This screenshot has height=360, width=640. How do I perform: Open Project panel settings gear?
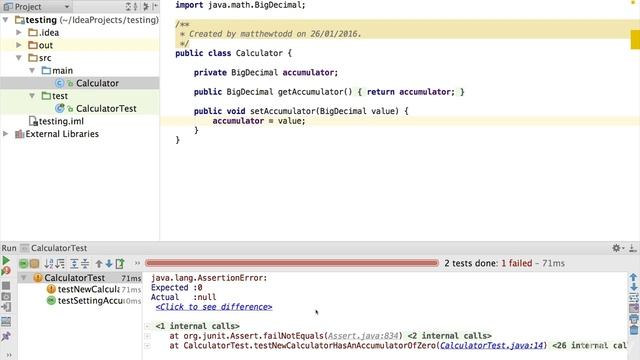click(x=146, y=7)
